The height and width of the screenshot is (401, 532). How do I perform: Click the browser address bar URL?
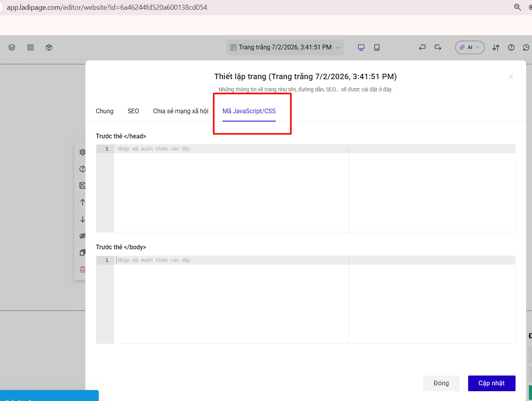tap(107, 7)
